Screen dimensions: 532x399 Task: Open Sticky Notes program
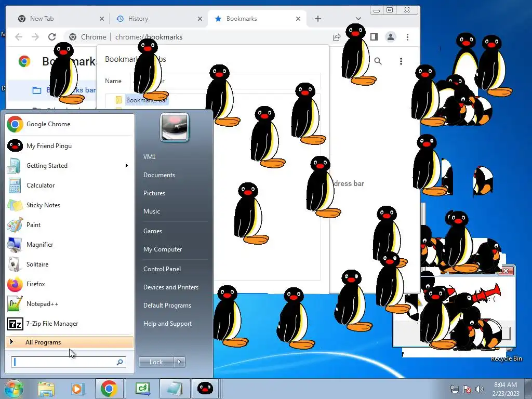tap(70, 205)
